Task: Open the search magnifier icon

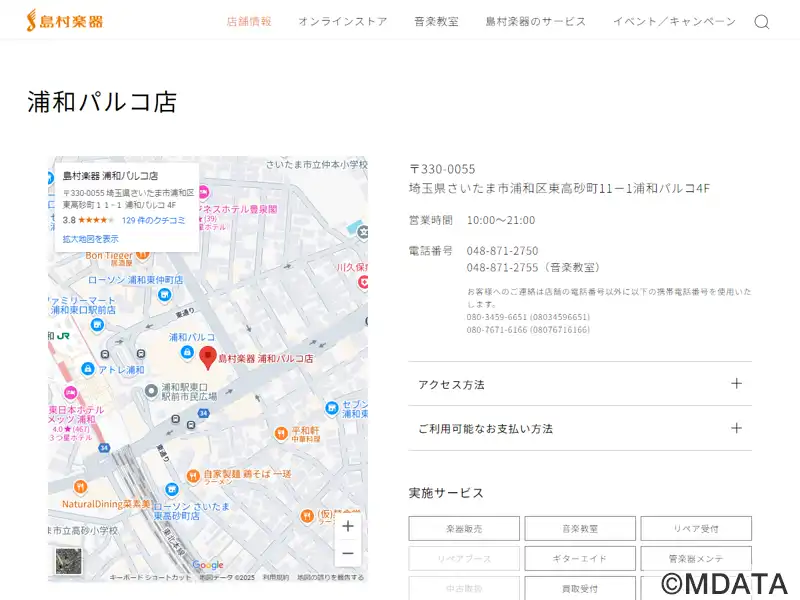Action: click(762, 22)
